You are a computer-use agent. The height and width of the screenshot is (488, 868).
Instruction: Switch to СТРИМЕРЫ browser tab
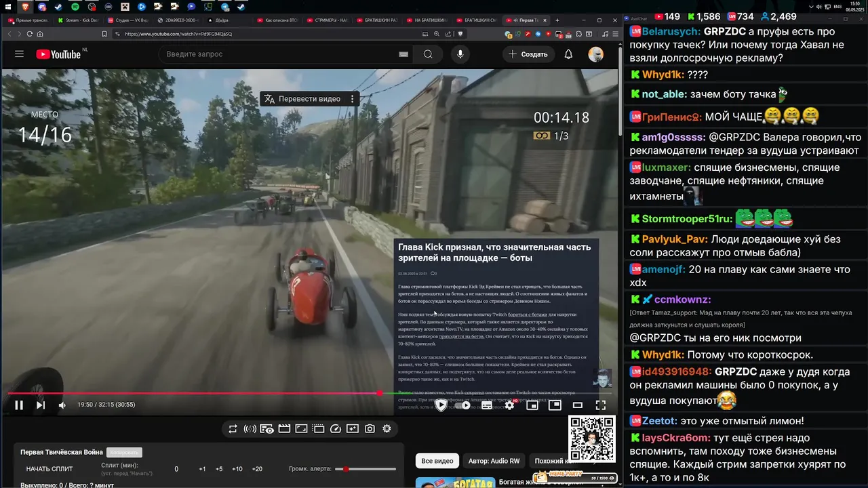(x=329, y=20)
